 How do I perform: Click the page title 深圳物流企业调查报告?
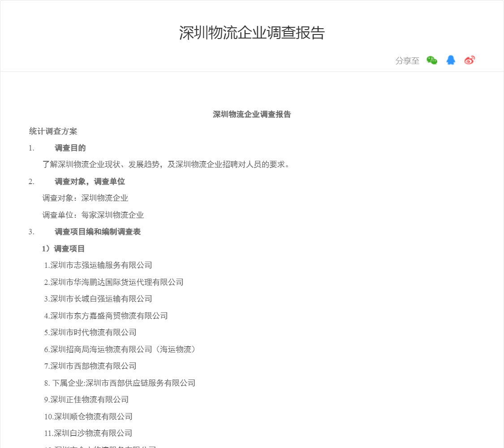(252, 33)
